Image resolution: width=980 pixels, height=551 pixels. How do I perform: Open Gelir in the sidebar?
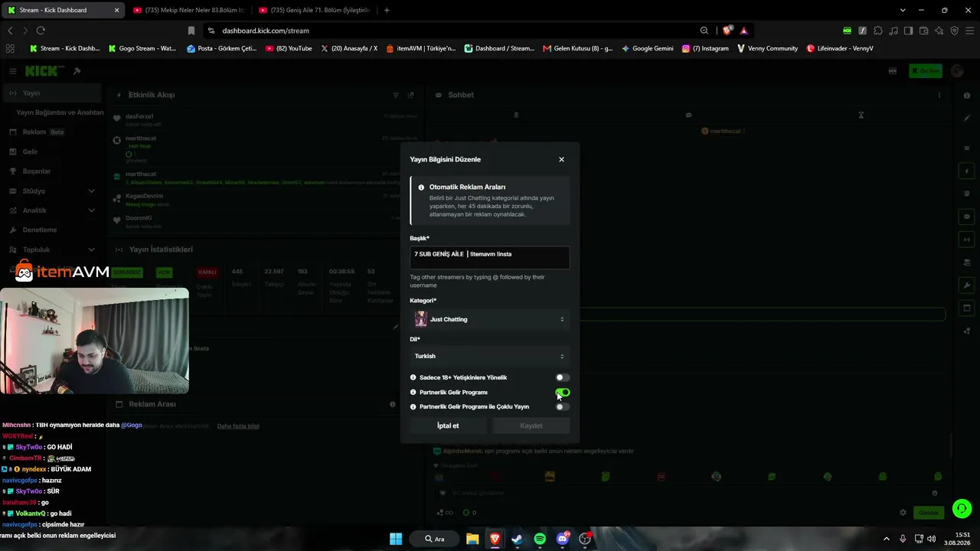point(51,152)
